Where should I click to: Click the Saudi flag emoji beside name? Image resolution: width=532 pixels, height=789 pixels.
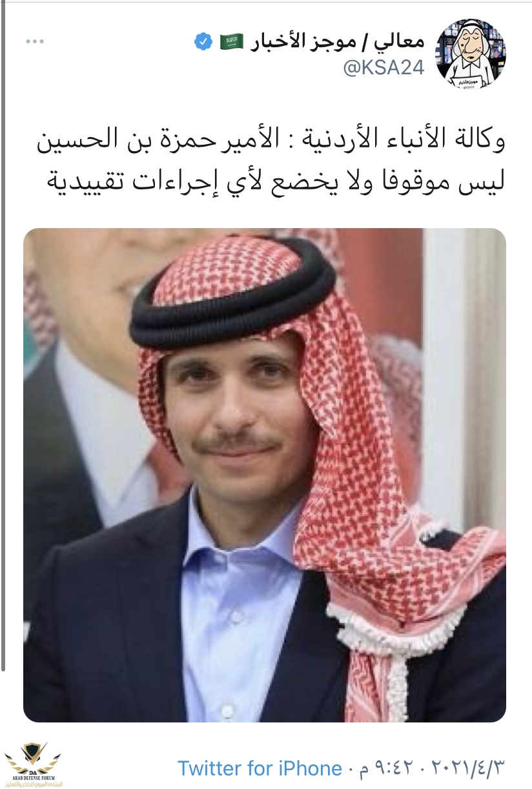point(232,43)
